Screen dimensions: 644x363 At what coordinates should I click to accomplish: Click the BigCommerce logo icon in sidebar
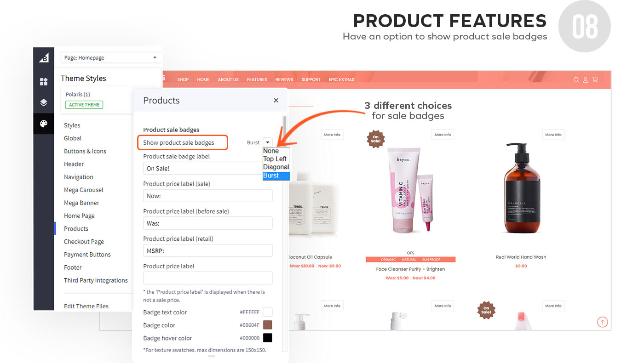[44, 57]
